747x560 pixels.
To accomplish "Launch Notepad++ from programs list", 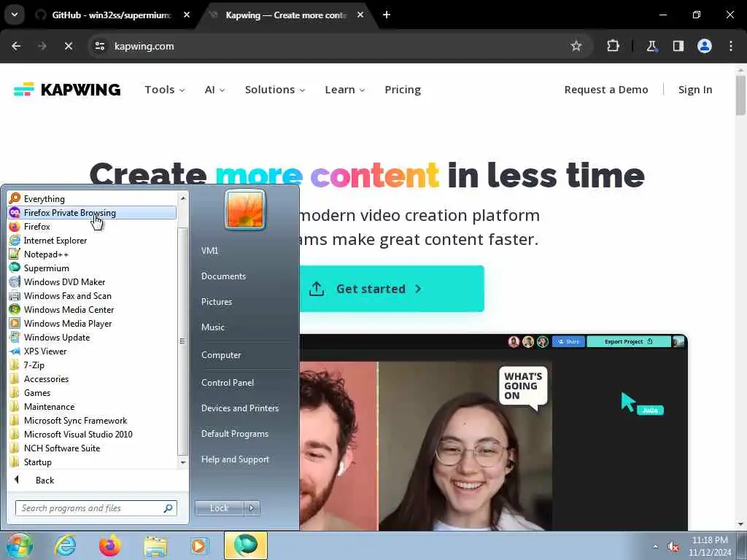I will point(46,254).
